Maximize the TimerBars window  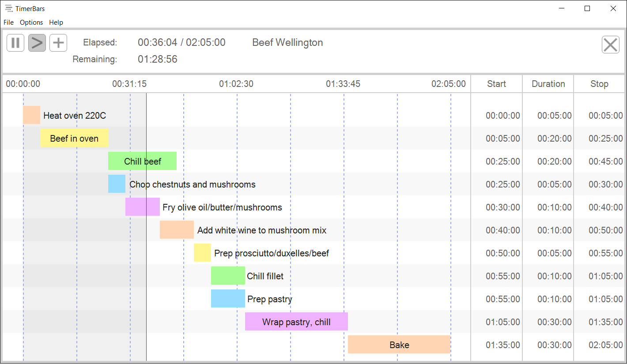tap(587, 8)
